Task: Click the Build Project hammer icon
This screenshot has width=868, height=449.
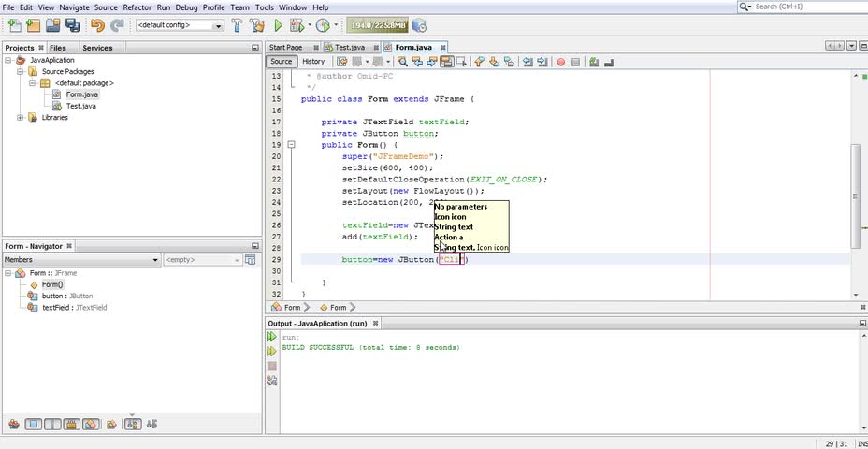Action: (x=237, y=25)
